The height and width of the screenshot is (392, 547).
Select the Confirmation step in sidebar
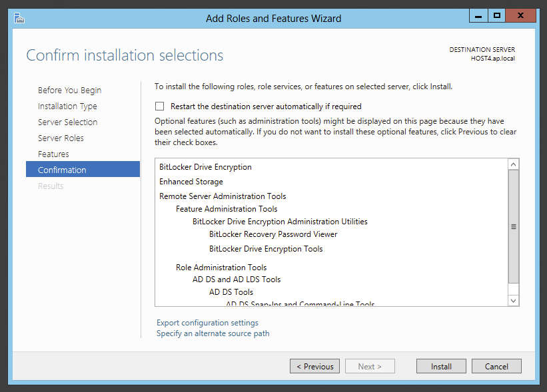[x=62, y=170]
